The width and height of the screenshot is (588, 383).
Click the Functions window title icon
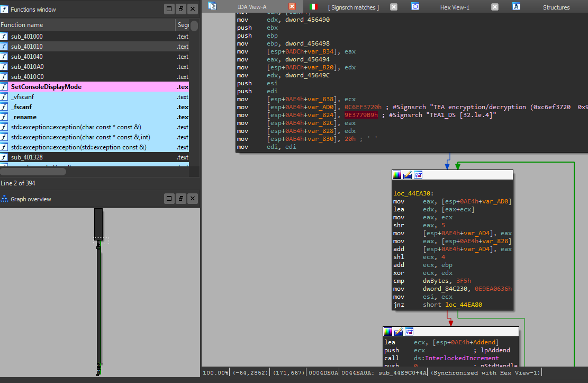[x=5, y=10]
